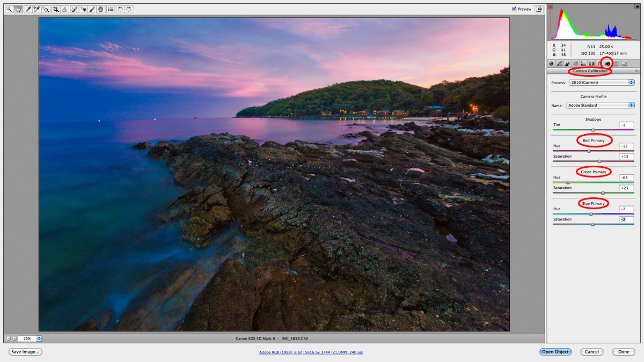The width and height of the screenshot is (644, 362).
Task: Rotate image 90 degrees counterclockwise
Action: coord(120,9)
